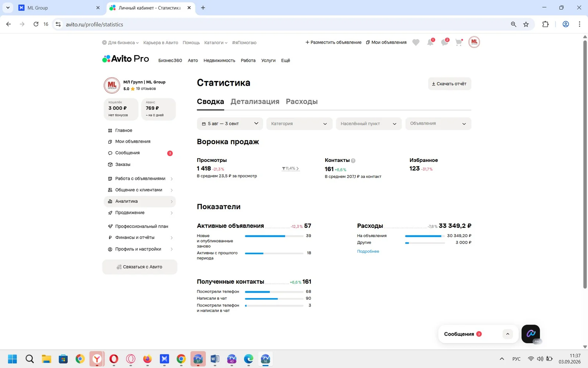Go back in browser history
This screenshot has height=368, width=588.
coord(8,24)
